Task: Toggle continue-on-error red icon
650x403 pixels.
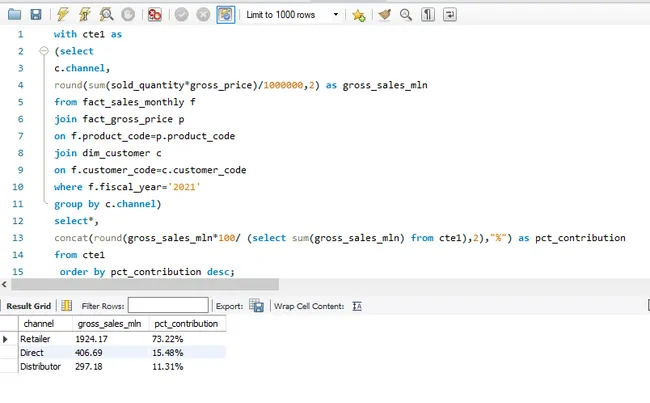Action: click(x=155, y=15)
